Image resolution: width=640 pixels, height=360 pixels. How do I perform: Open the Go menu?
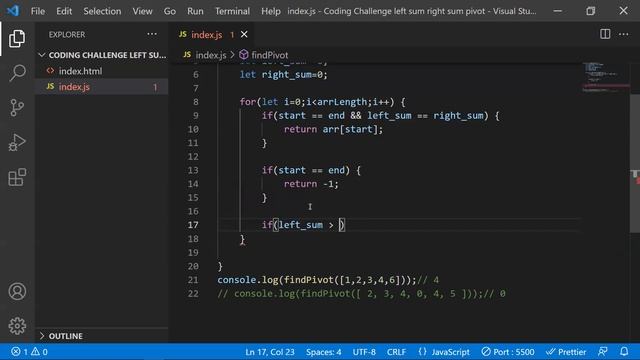[170, 11]
